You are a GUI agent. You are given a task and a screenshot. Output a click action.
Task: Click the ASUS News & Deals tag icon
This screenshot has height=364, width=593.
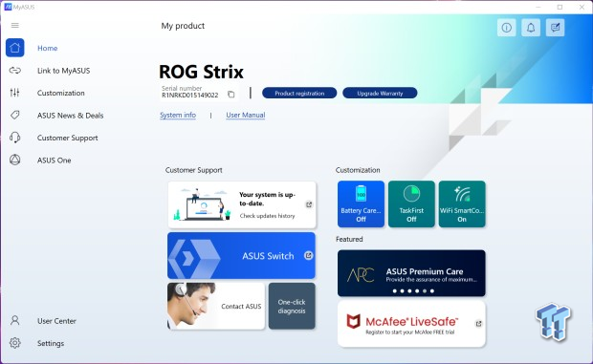pos(14,115)
